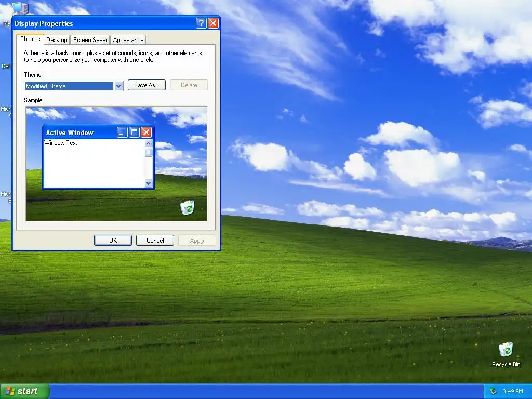
Task: Click the 'Theme:' label
Action: coord(33,75)
